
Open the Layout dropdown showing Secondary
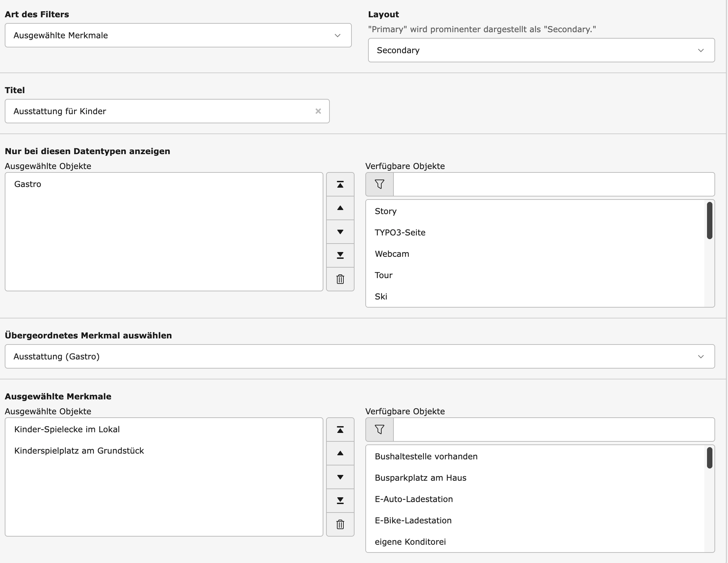(541, 50)
